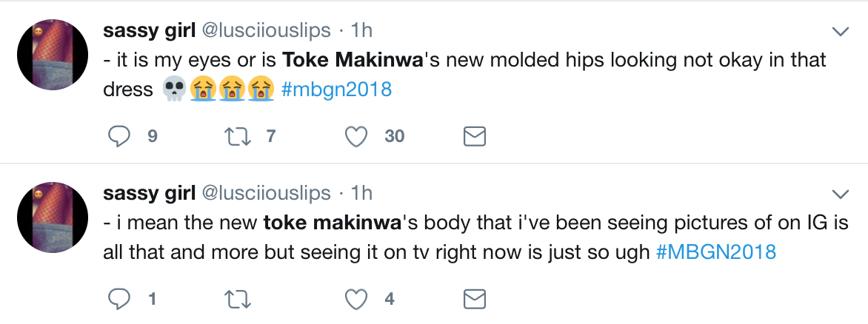868x324 pixels.
Task: Click sassy girl name on second tweet
Action: pos(149,194)
